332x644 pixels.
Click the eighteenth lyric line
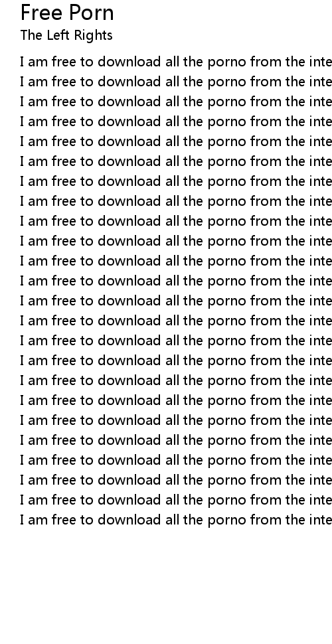pos(176,400)
